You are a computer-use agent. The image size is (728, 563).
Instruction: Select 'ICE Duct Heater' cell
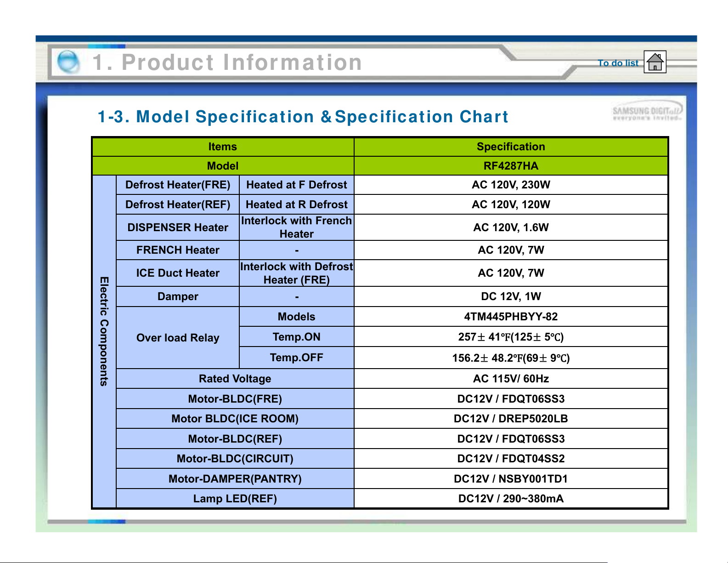[178, 273]
